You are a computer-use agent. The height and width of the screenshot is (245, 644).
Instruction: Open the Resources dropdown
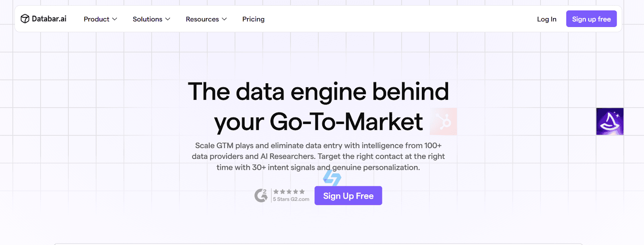pyautogui.click(x=206, y=19)
